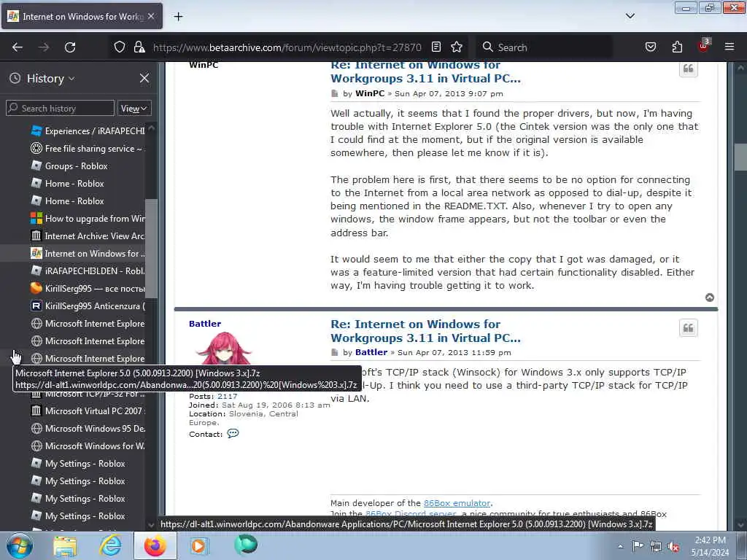The height and width of the screenshot is (560, 747).
Task: Open the Firefox hamburger menu
Action: pyautogui.click(x=729, y=47)
